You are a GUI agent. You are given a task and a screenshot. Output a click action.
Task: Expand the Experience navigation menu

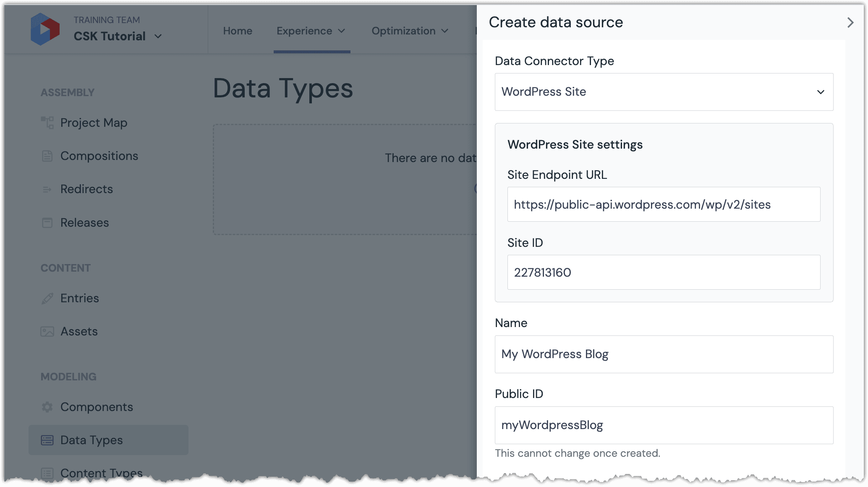(311, 30)
